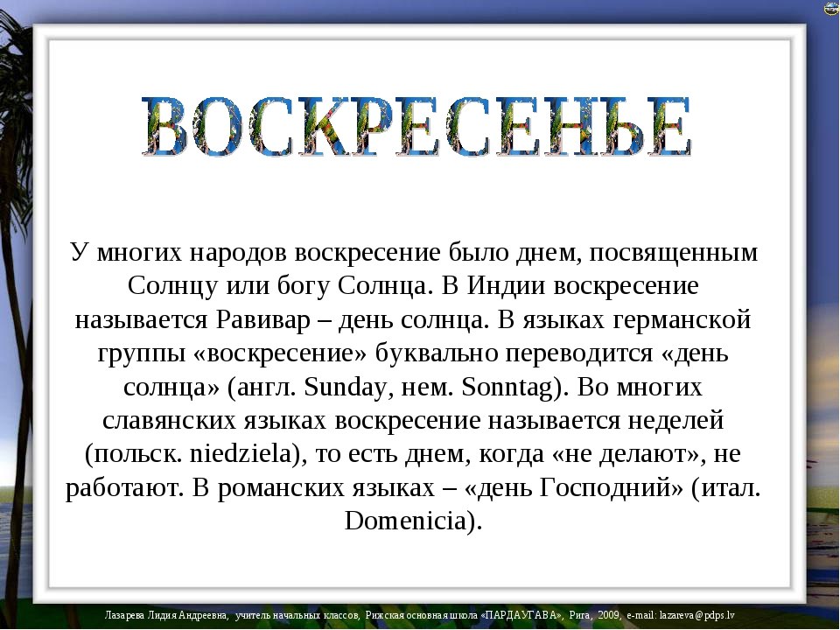Viewport: 840px width, 630px height.
Task: Click the ВОСКРЕСЕНЬЕ slide title
Action: pyautogui.click(x=418, y=129)
